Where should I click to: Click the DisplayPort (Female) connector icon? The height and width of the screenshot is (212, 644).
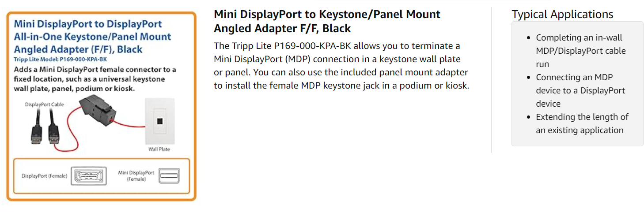tap(88, 175)
